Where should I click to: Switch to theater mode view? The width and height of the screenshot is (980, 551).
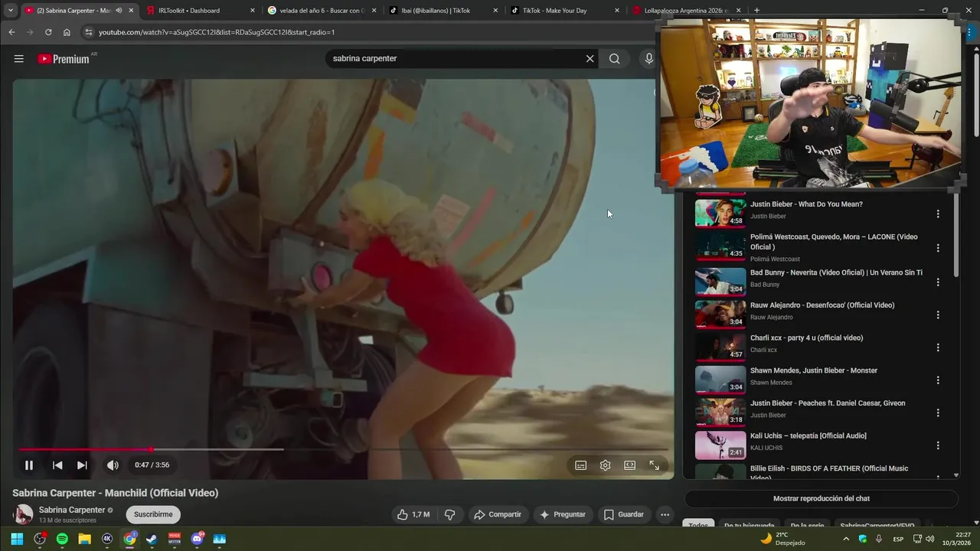[629, 465]
